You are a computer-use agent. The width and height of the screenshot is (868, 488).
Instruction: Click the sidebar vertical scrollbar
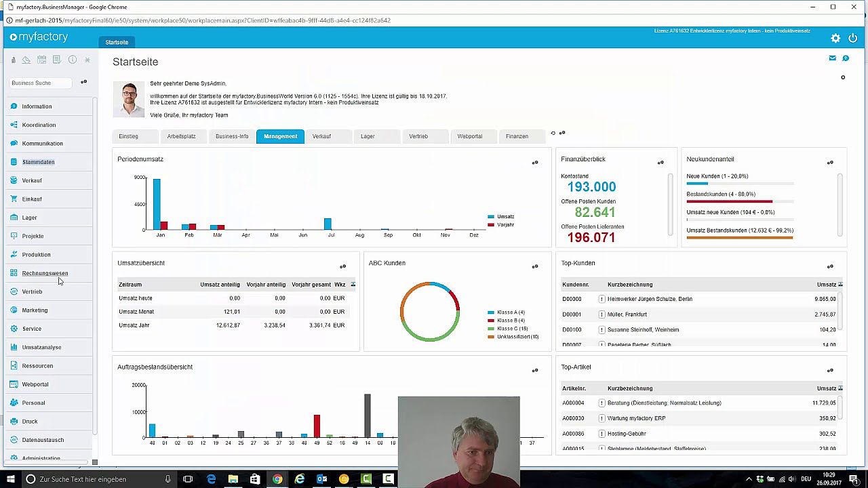tap(95, 264)
